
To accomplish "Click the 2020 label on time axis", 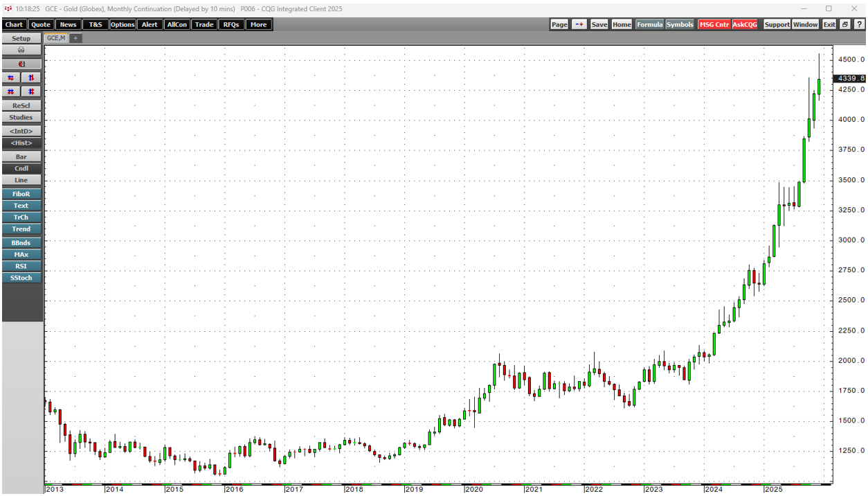I will [473, 489].
